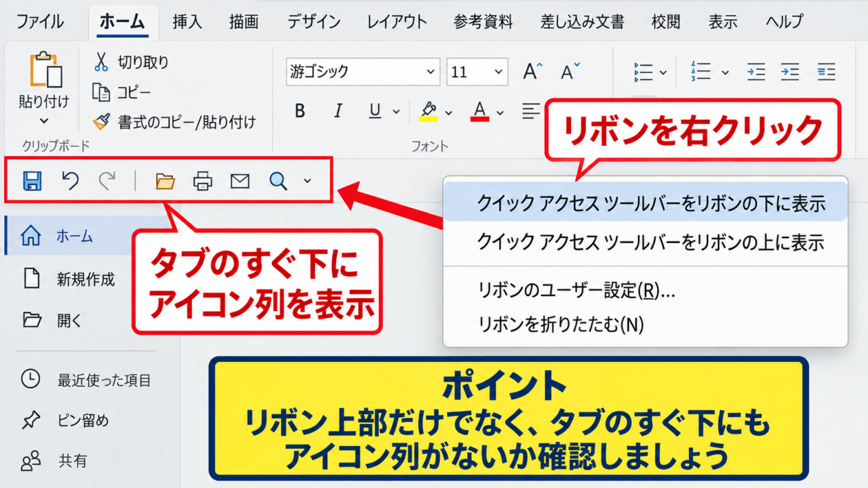
Task: Apply yellow text highlight color
Action: [x=429, y=110]
